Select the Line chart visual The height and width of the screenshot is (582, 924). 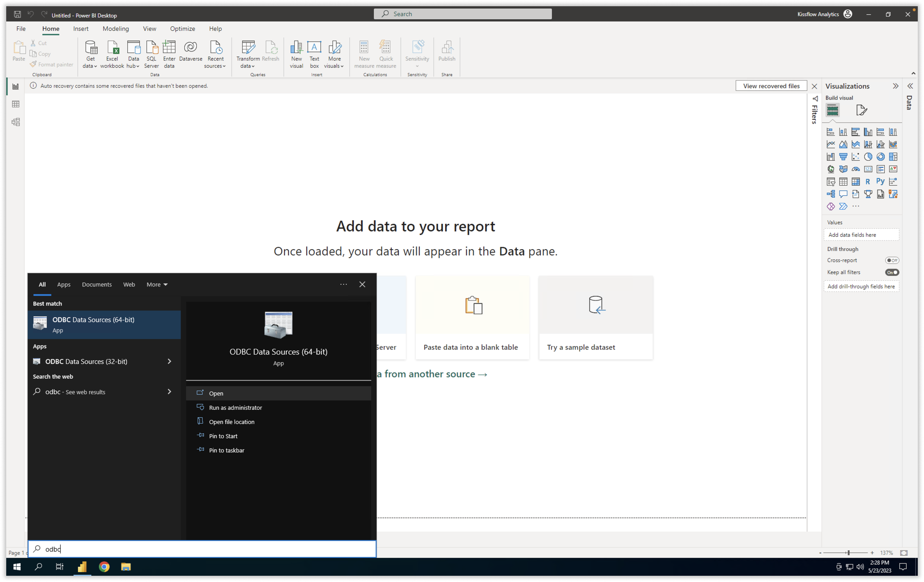point(831,144)
